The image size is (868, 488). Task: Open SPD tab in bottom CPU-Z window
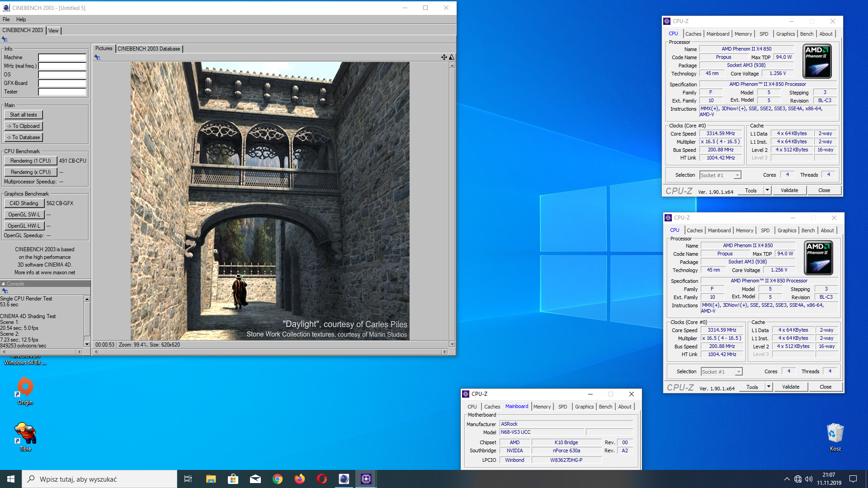pyautogui.click(x=562, y=407)
